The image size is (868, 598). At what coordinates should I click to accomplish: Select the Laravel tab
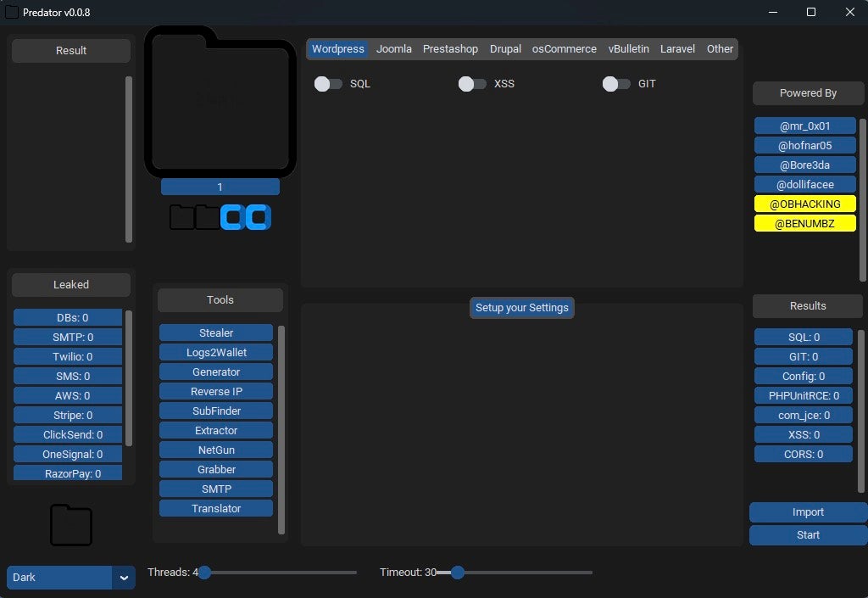point(677,49)
